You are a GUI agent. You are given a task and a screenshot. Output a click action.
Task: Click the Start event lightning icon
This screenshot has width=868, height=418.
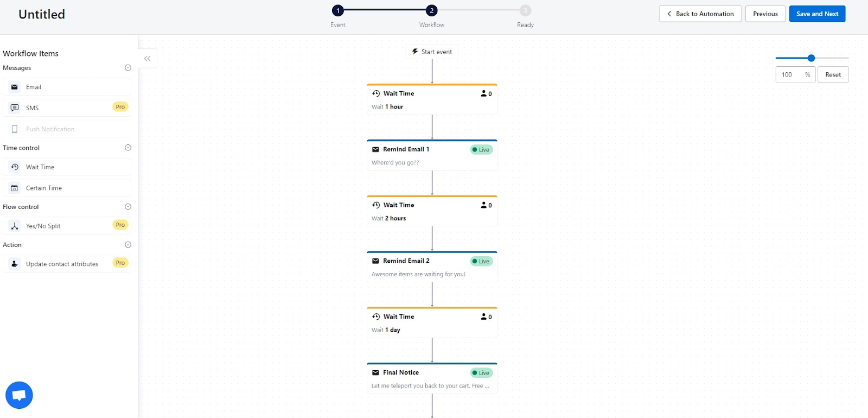pyautogui.click(x=415, y=52)
